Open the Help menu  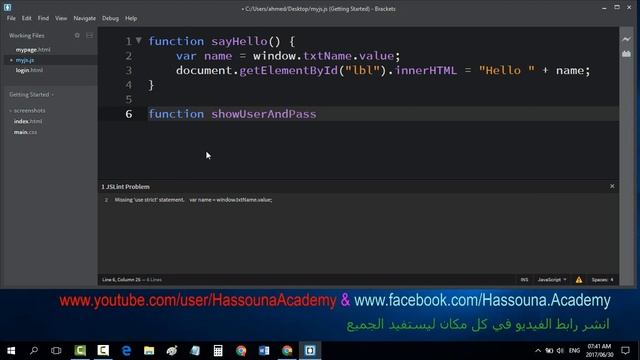coord(131,18)
